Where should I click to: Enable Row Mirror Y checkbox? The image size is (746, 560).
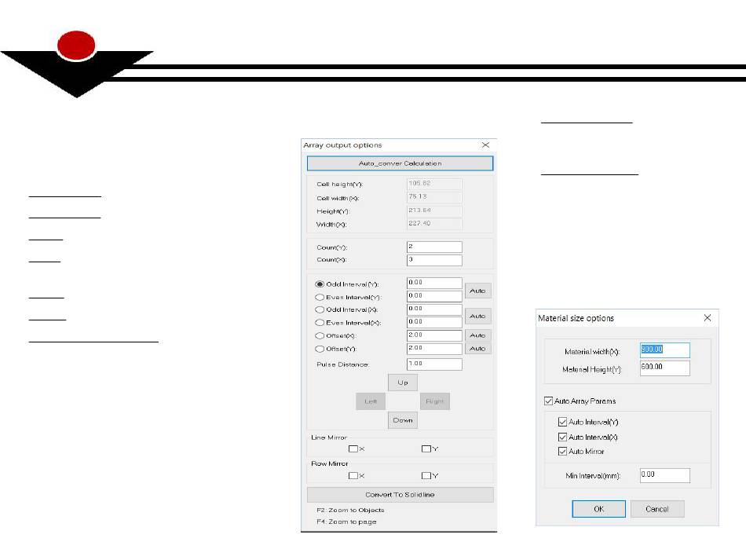[x=426, y=475]
